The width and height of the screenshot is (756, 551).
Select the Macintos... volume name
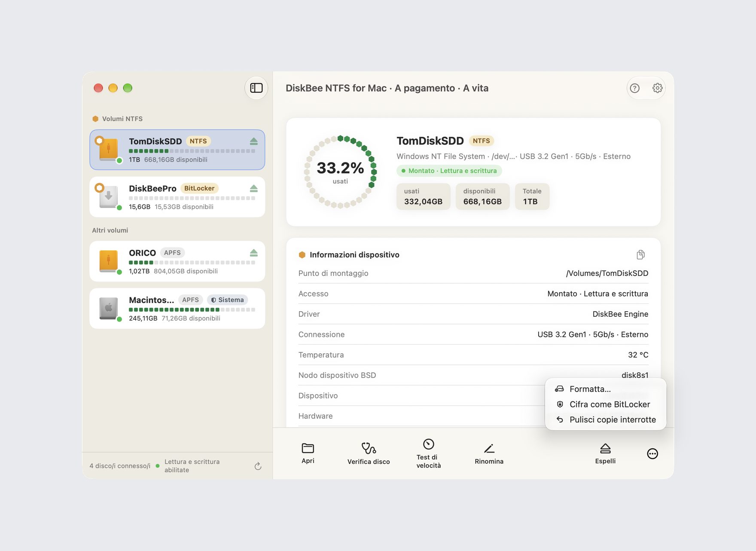(151, 300)
